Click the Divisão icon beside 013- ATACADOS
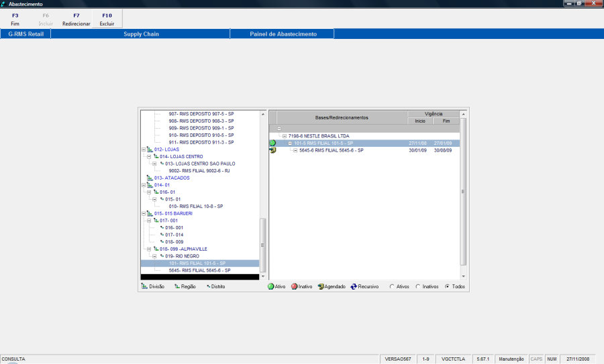This screenshot has height=364, width=604. [149, 178]
